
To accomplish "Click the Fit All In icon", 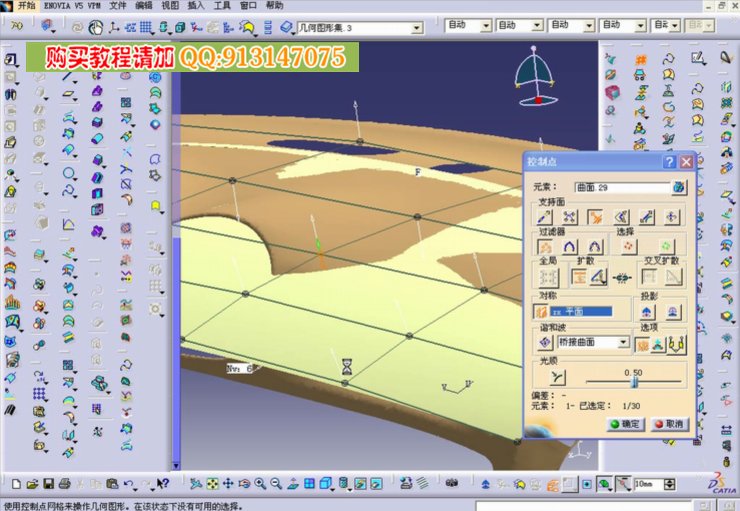I will pos(211,484).
